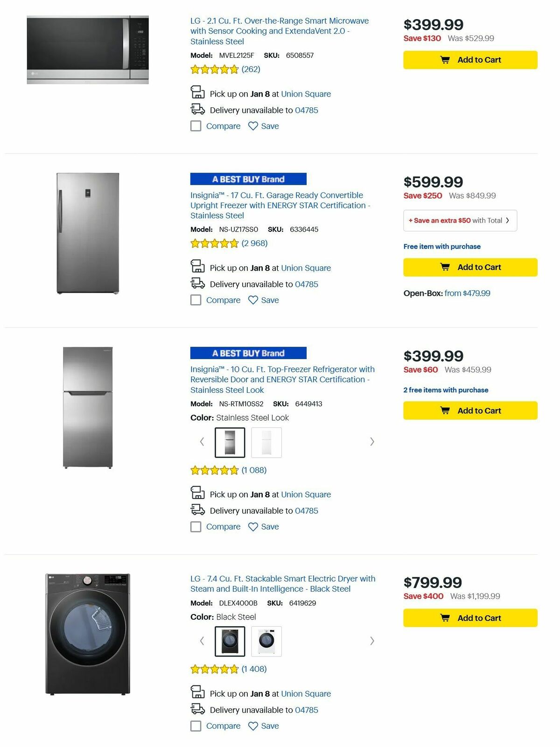Check Compare on the LG stackable dryer
This screenshot has height=747, width=560.
196,726
